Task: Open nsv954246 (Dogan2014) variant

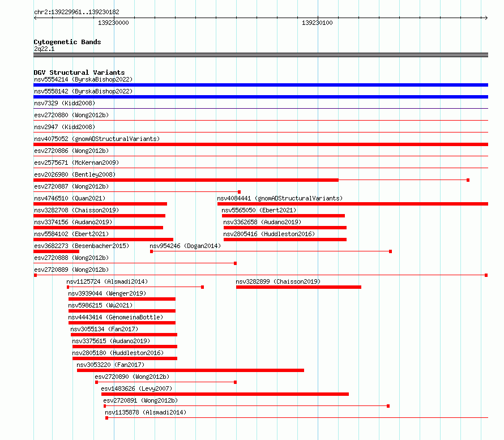Action: pyautogui.click(x=185, y=246)
